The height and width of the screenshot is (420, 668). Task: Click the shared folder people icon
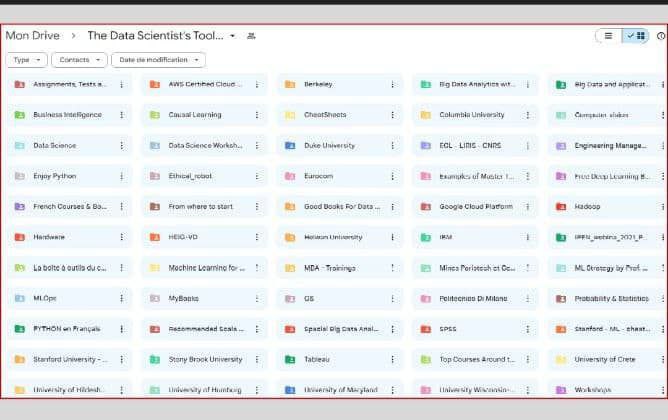click(x=251, y=36)
